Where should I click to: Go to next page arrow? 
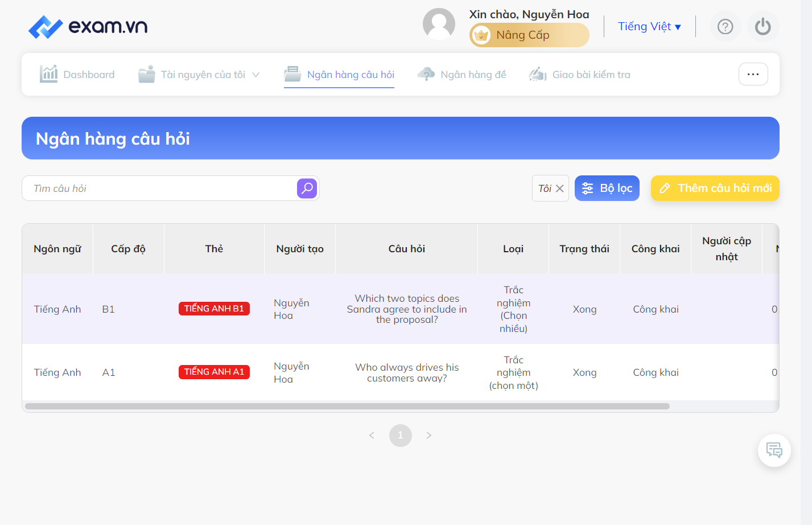click(428, 436)
